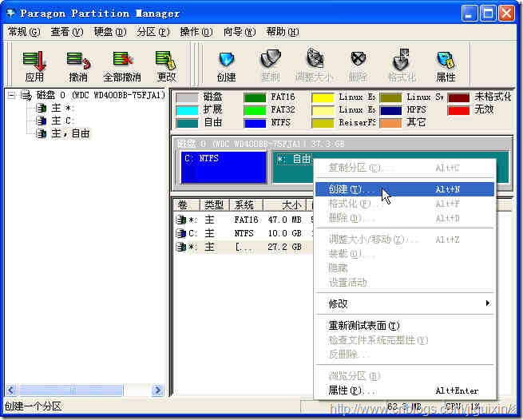Viewport: 523px width, 420px height.
Task: Click the 调整大小 (Resize) toolbar icon
Action: (x=315, y=58)
